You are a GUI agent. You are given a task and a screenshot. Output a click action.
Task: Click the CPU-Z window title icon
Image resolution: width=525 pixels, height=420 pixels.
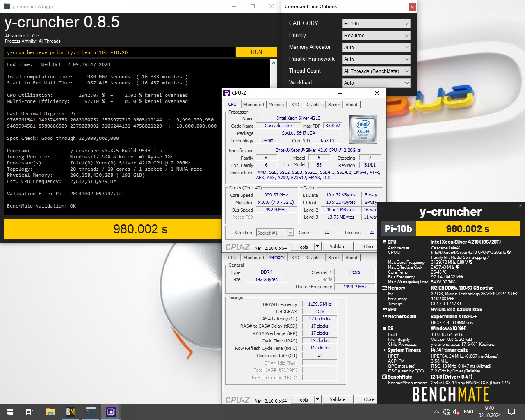[x=226, y=93]
